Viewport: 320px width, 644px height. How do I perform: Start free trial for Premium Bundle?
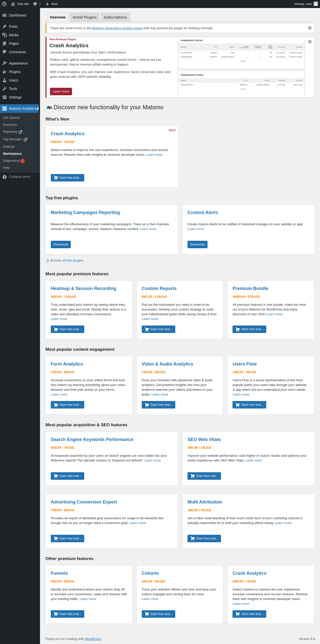249,329
